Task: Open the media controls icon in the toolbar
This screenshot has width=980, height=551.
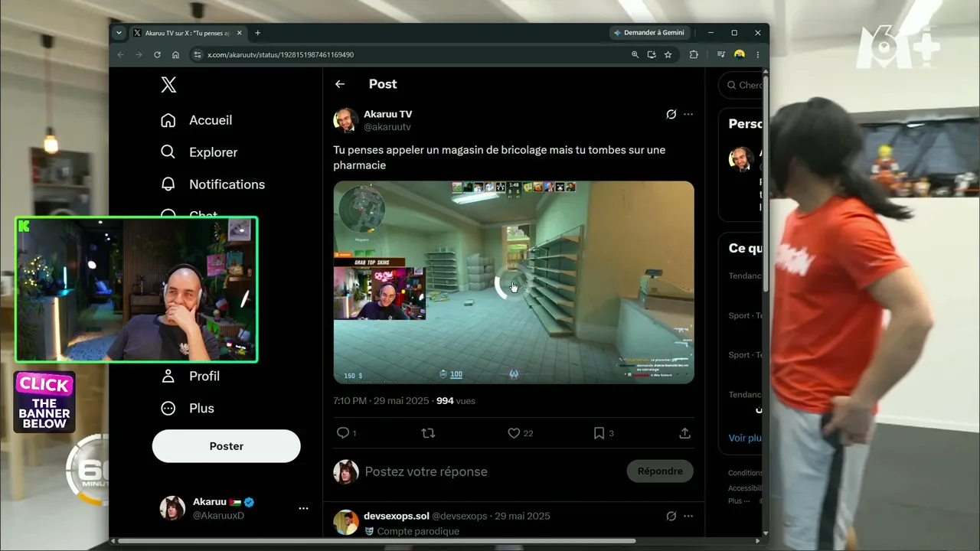Action: click(721, 55)
